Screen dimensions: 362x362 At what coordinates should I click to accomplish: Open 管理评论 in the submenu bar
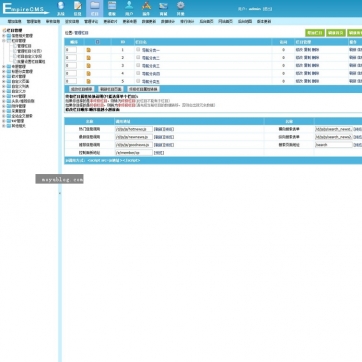tap(91, 21)
